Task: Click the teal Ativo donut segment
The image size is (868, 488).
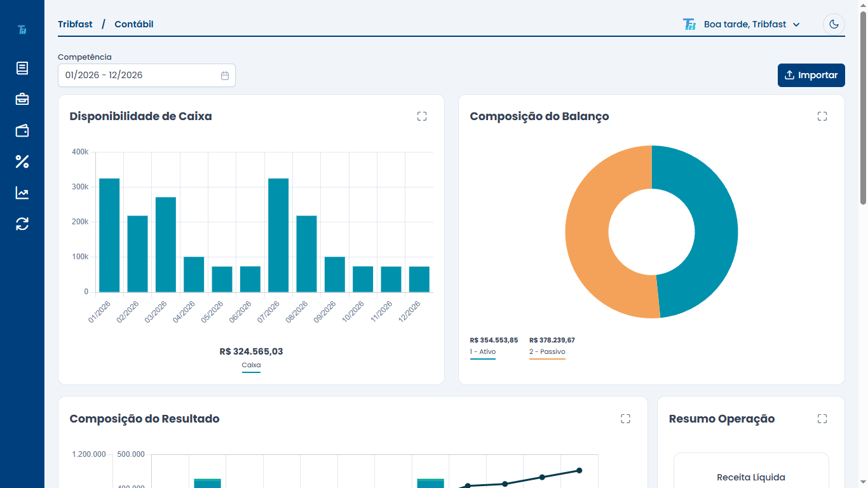Action: pyautogui.click(x=715, y=231)
